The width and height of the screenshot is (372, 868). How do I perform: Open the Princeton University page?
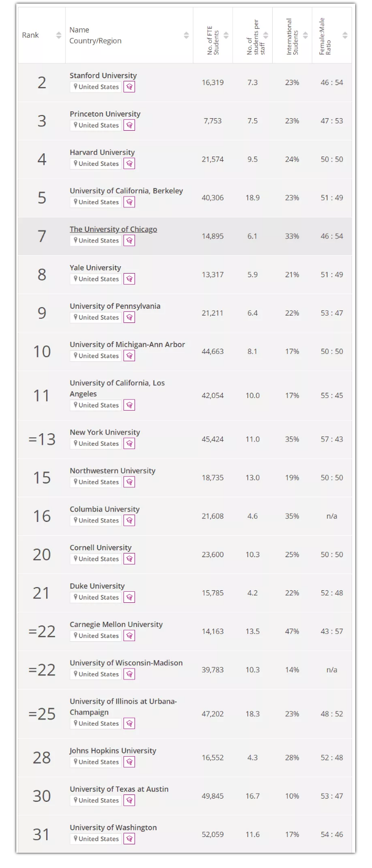105,114
